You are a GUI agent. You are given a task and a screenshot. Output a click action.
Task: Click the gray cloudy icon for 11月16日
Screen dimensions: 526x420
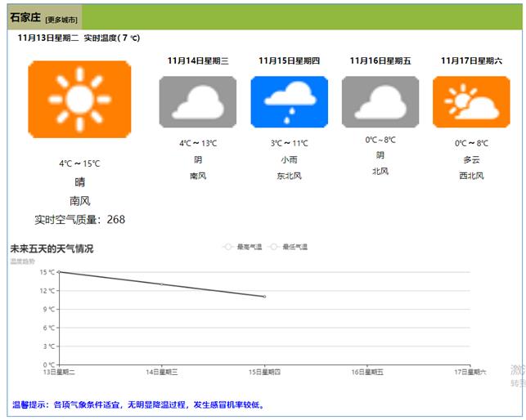pos(380,102)
